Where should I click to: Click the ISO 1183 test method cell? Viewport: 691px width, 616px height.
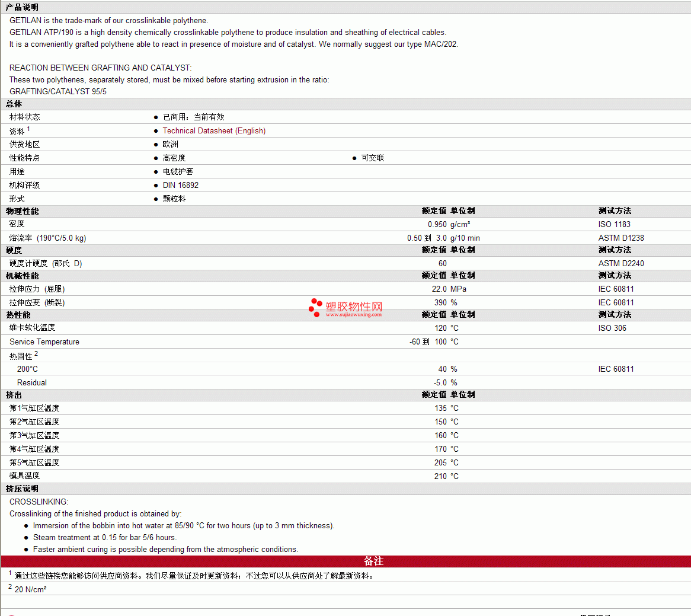[x=615, y=225]
